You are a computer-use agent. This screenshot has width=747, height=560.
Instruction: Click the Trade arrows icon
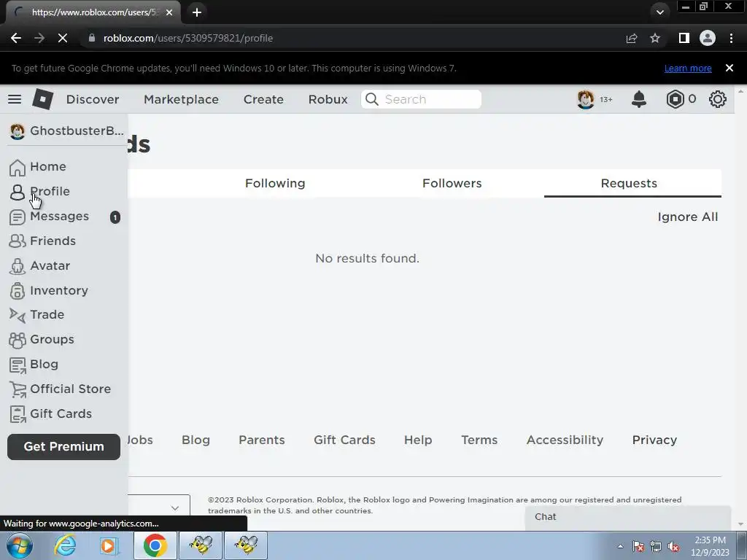pos(18,315)
